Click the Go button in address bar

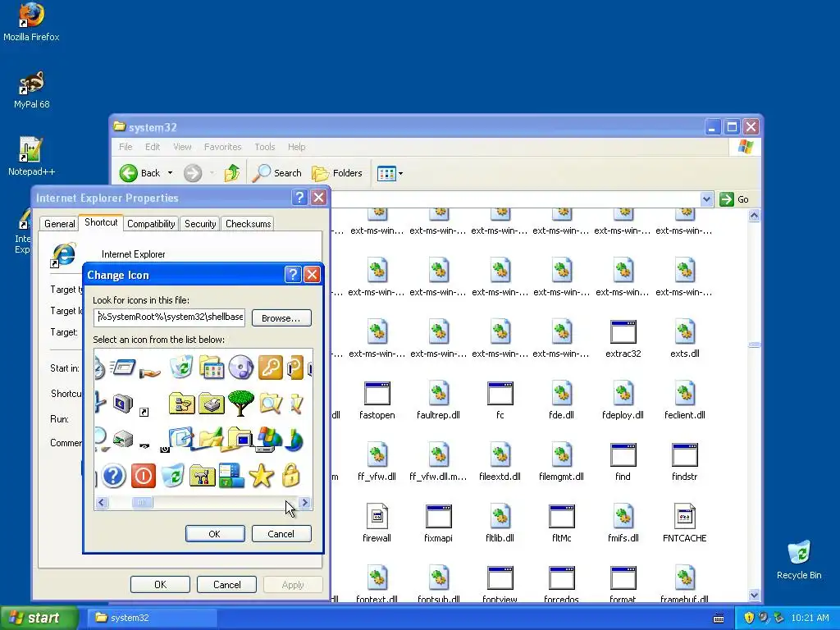click(734, 199)
